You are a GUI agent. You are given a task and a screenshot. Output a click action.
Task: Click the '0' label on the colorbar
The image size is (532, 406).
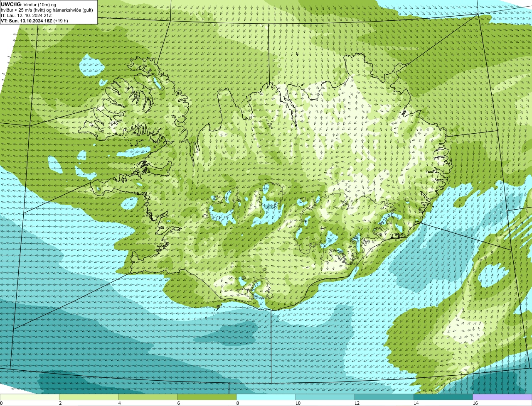click(x=1, y=403)
